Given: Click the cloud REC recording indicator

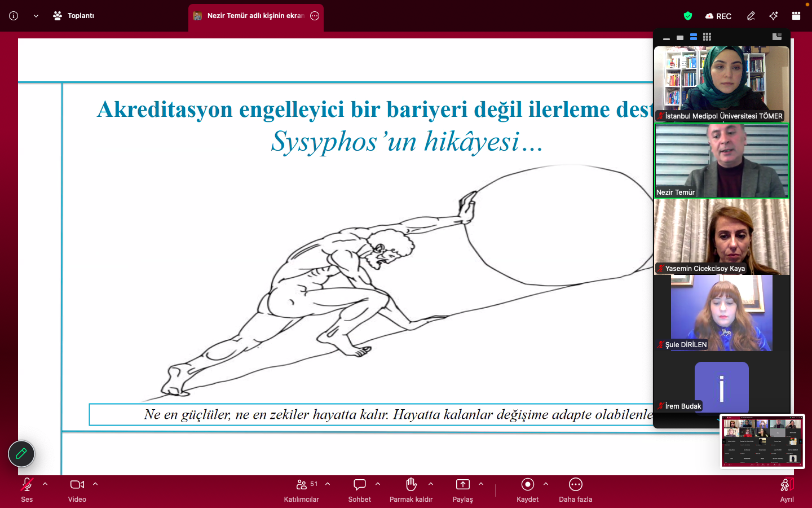Looking at the screenshot, I should pyautogui.click(x=718, y=16).
